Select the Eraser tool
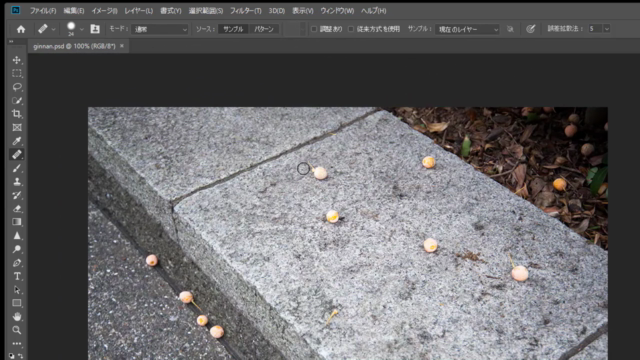The width and height of the screenshot is (640, 360). coord(17,209)
